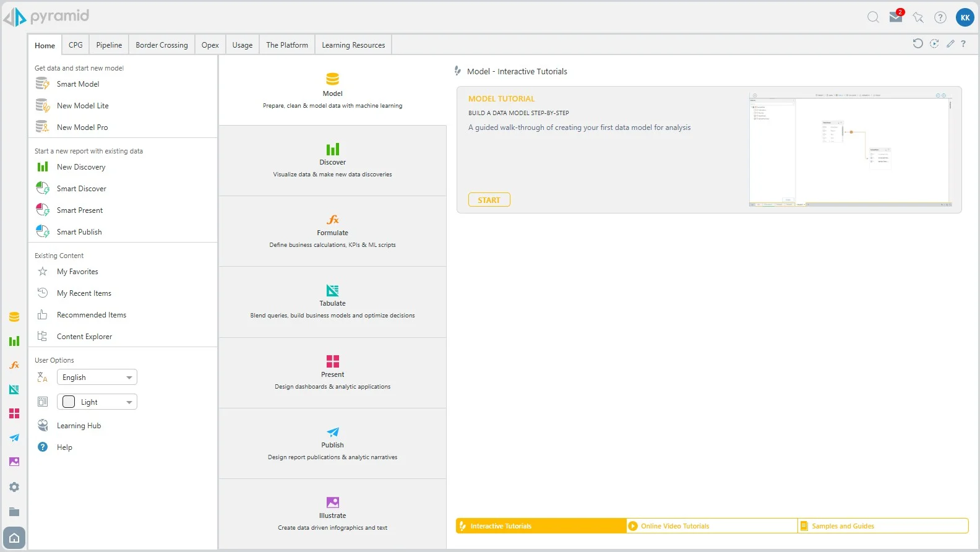This screenshot has width=980, height=552.
Task: Open the Help link in User Options
Action: pos(64,447)
